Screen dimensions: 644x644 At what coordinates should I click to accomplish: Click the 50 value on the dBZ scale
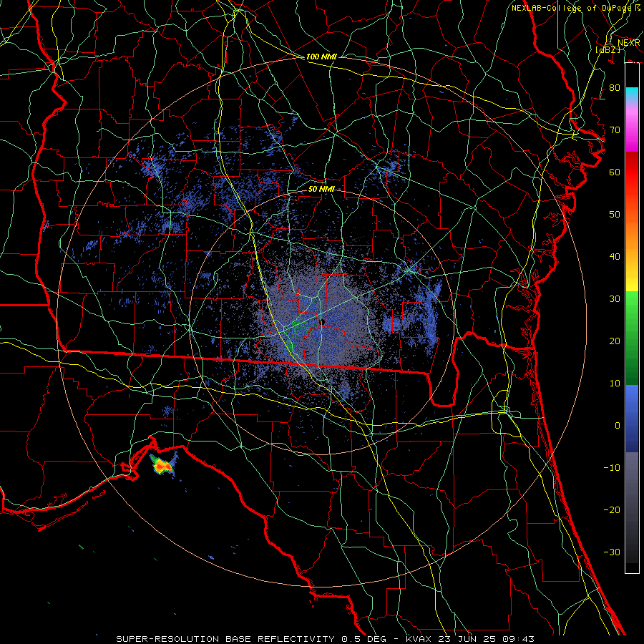[615, 215]
